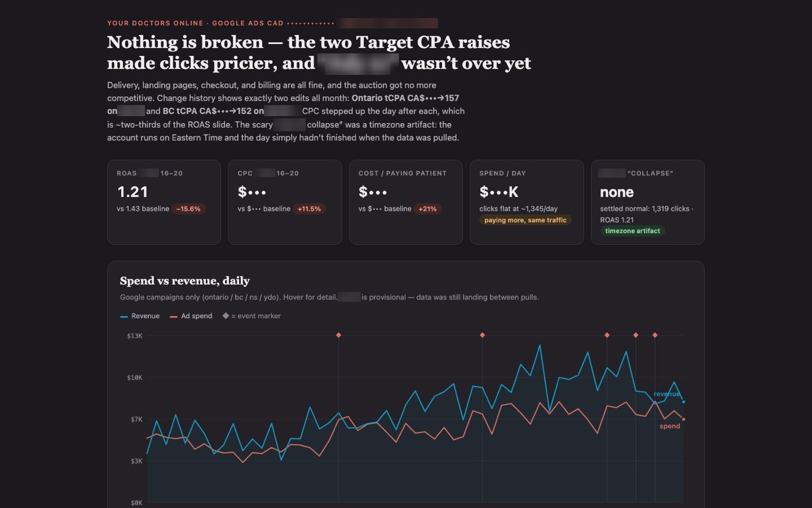812x508 pixels.
Task: Toggle the Ad spend legend label
Action: click(197, 316)
